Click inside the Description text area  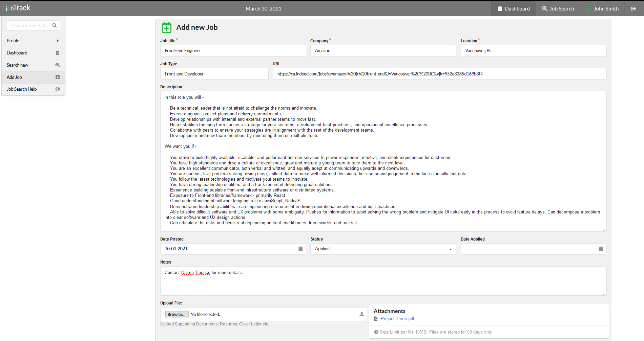(383, 161)
